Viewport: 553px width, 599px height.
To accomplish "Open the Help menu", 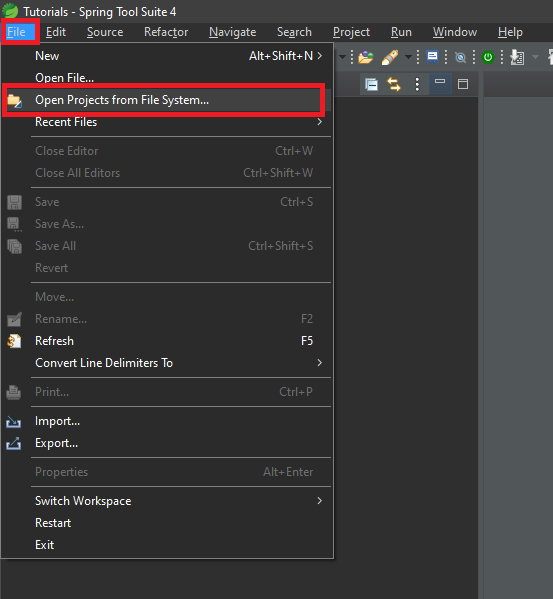I will point(510,32).
